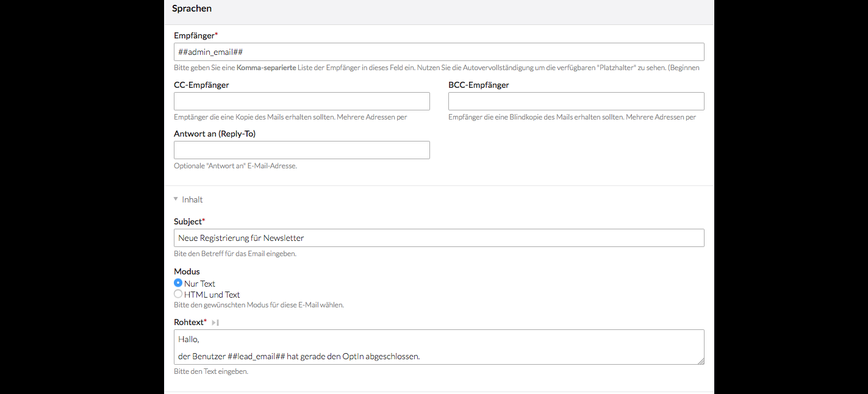
Task: Grab the resize handle of the Rohtext textarea
Action: point(701,361)
